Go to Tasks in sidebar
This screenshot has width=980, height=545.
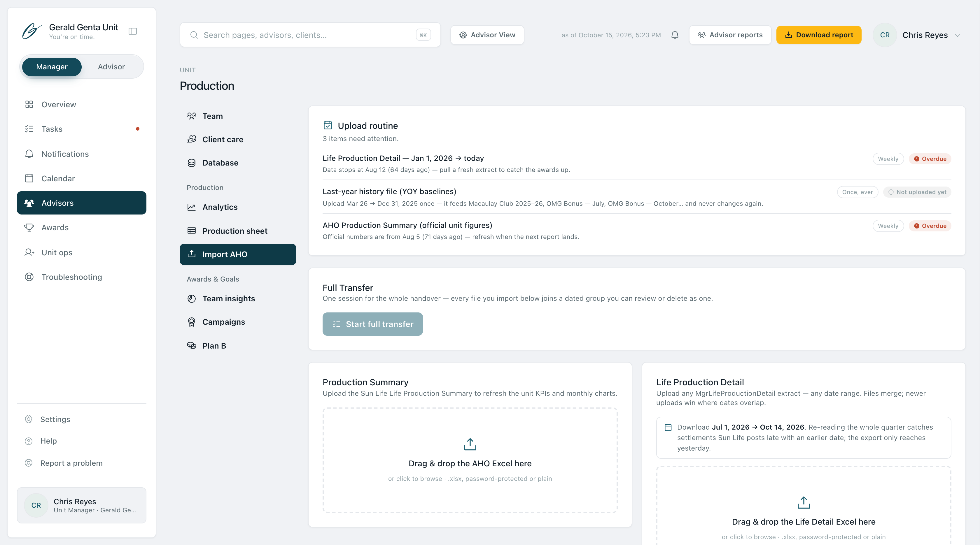point(81,129)
